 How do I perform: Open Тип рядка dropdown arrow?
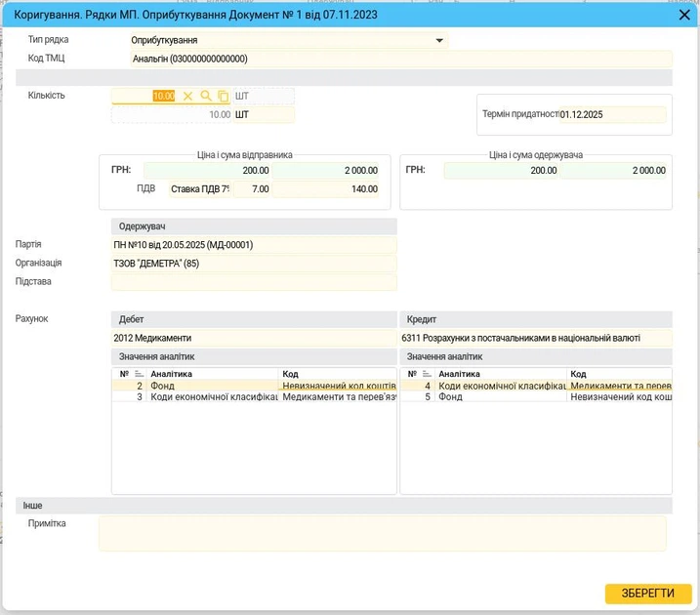pyautogui.click(x=439, y=40)
